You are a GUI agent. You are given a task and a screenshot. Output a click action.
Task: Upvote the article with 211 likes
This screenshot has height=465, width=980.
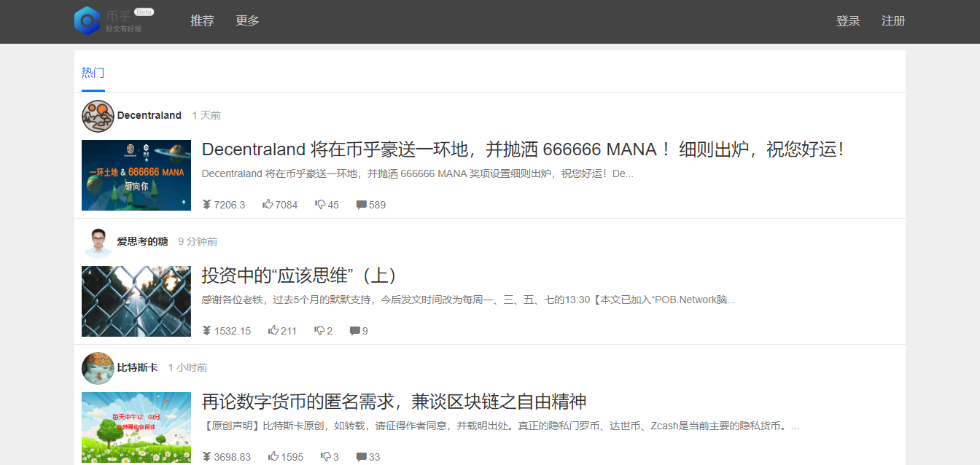click(273, 331)
